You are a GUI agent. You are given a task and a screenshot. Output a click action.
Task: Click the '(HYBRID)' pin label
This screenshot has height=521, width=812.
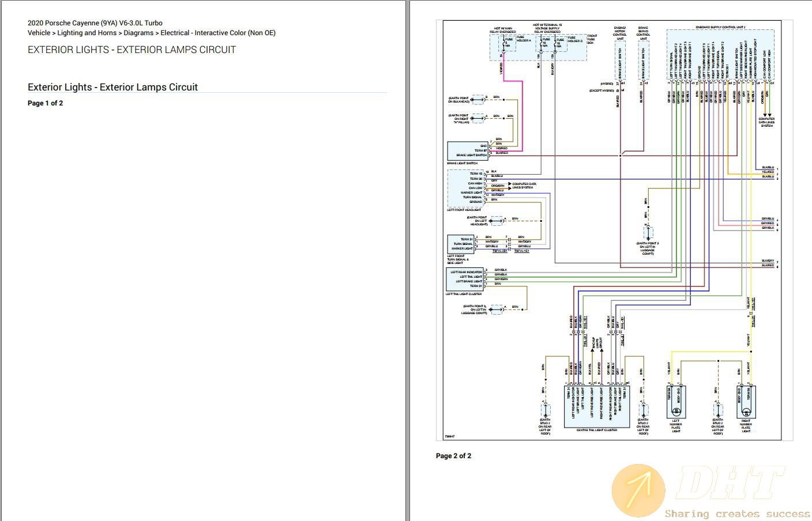tap(607, 84)
